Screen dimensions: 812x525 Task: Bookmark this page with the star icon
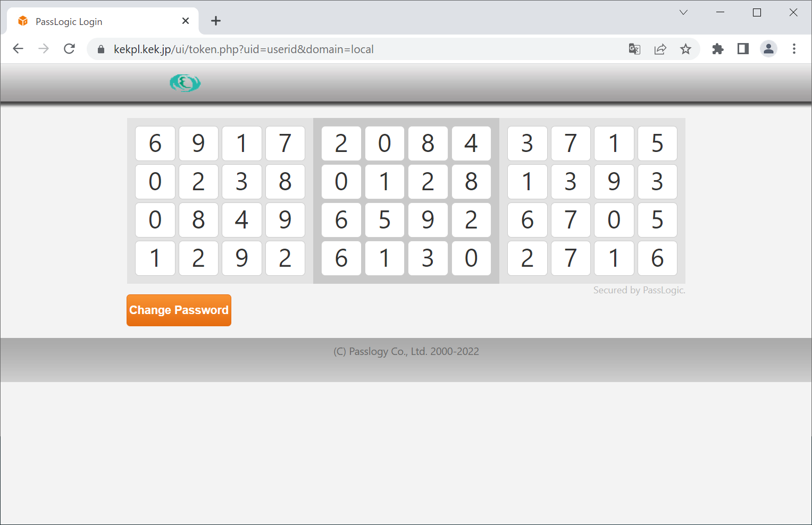point(685,49)
